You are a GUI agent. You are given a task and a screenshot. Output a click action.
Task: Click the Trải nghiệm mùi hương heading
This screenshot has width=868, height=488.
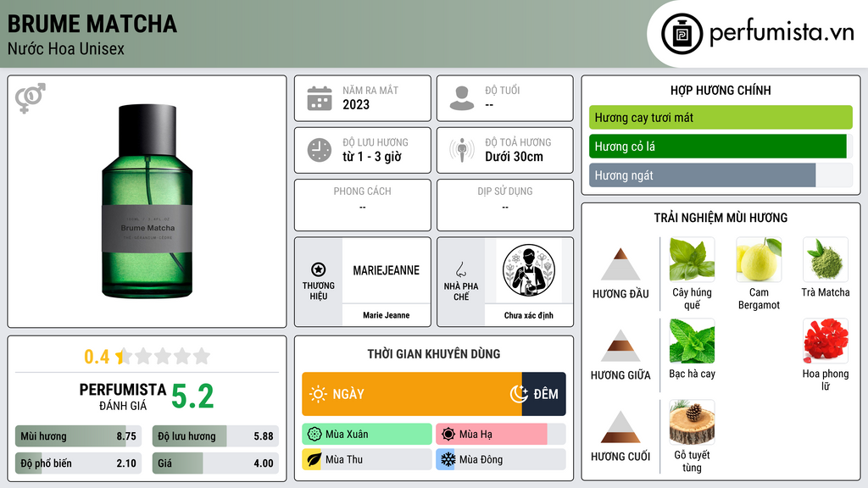click(721, 218)
